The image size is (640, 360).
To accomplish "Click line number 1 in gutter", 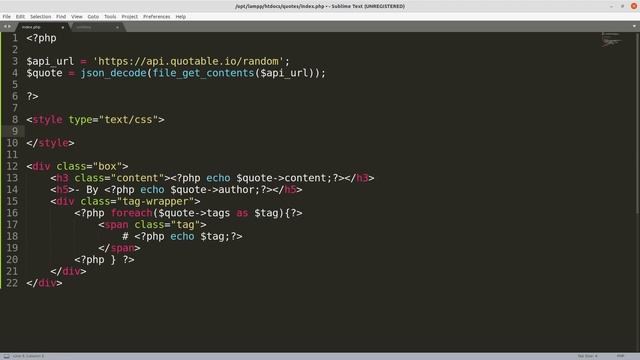I will point(15,38).
